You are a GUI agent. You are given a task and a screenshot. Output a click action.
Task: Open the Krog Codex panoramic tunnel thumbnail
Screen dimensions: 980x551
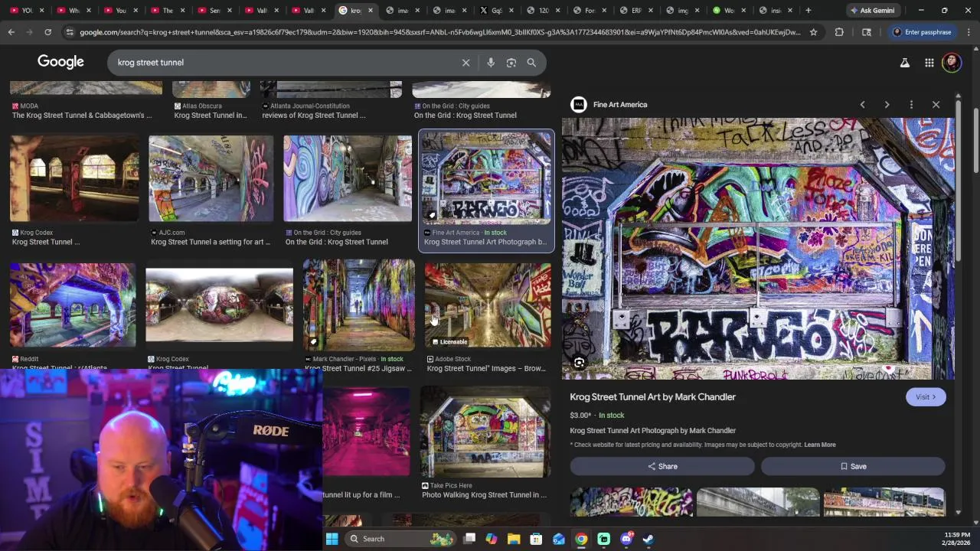click(x=219, y=305)
